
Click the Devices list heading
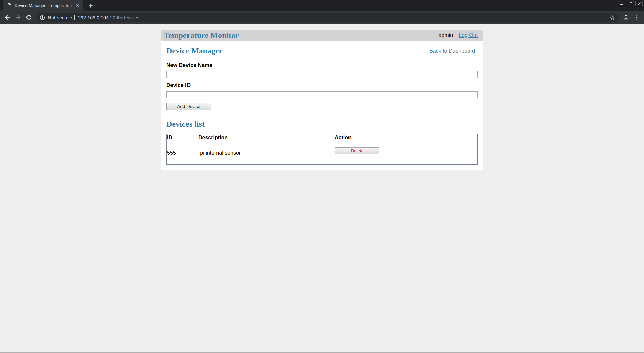pyautogui.click(x=185, y=124)
